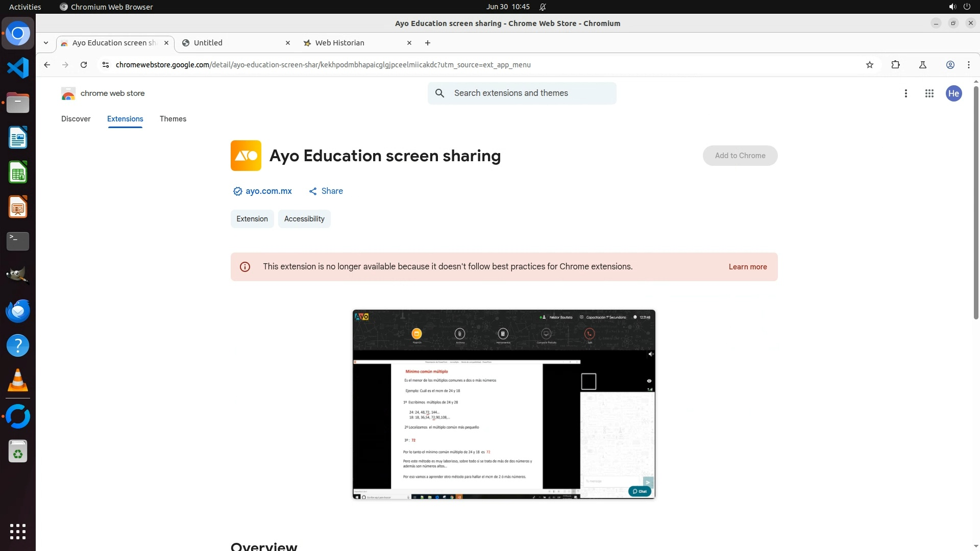Click the Learn more link

click(747, 267)
